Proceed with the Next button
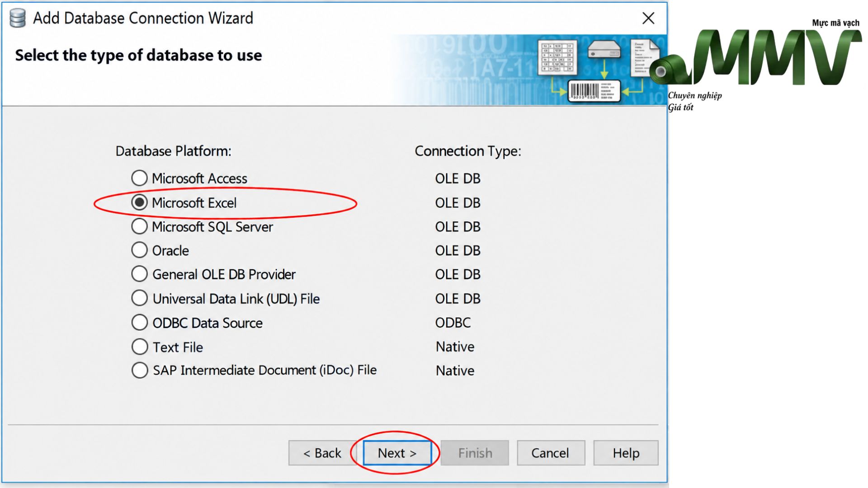The width and height of the screenshot is (868, 488). pyautogui.click(x=397, y=453)
